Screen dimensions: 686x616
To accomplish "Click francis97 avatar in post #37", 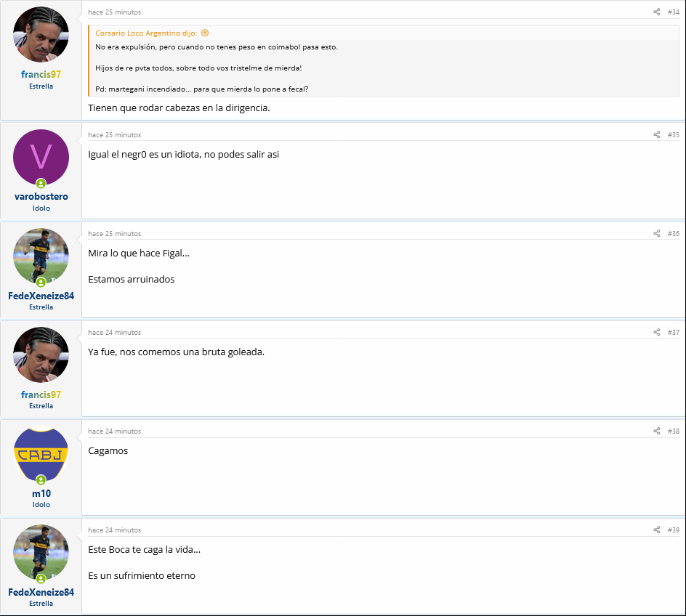I will tap(41, 354).
